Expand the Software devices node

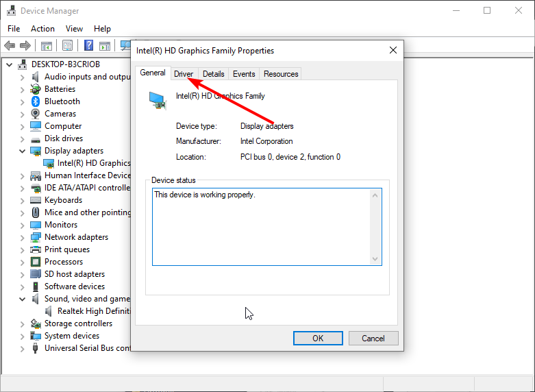coord(22,287)
